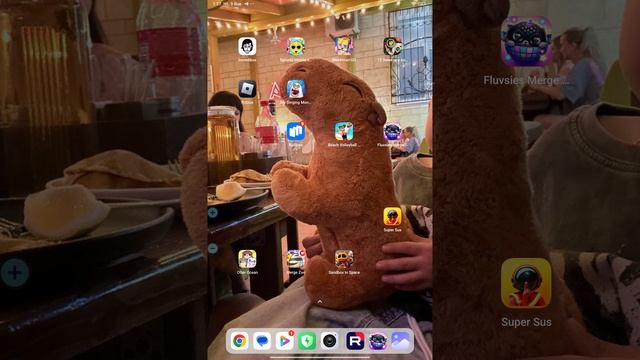This screenshot has width=640, height=360.
Task: Tap the round minus button at left edge
Action: (213, 248)
